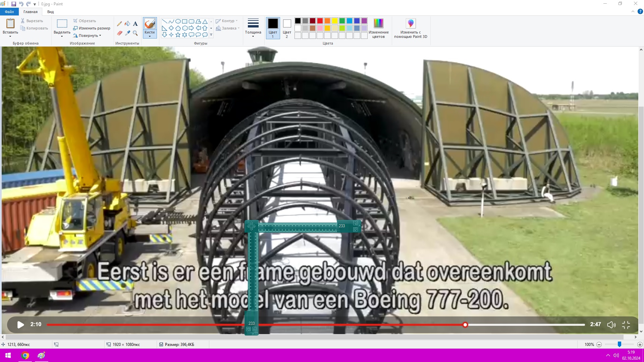The image size is (644, 362).
Task: Click Copy (Копировать)
Action: tap(34, 28)
